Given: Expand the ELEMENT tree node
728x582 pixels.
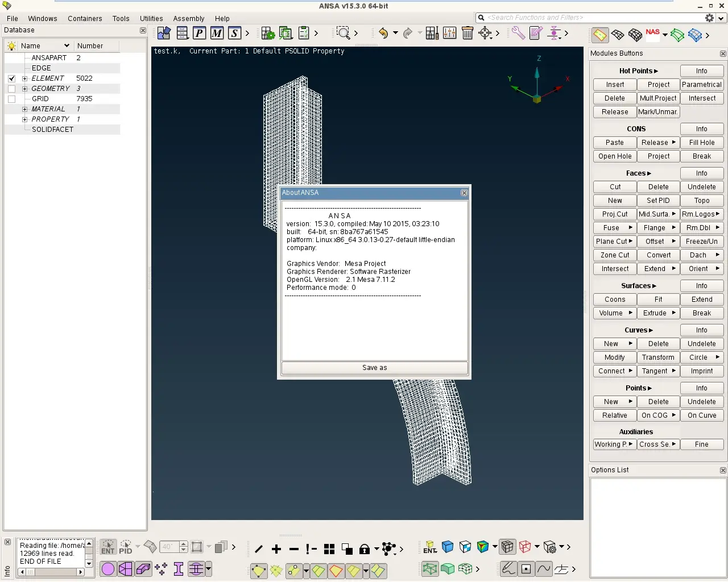Looking at the screenshot, I should (24, 78).
